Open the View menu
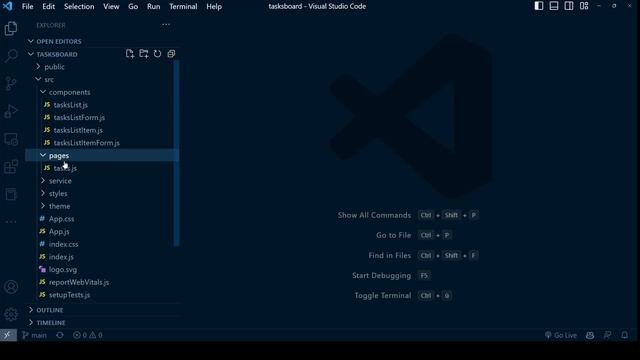This screenshot has height=360, width=640. pos(111,7)
